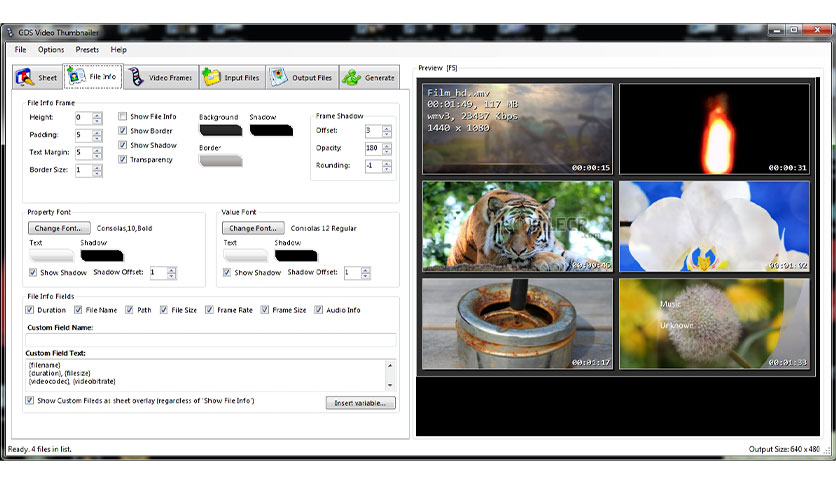Click the Frame Shadow Offset spinner arrows
Viewport: 836px width, 484px height.
[x=387, y=131]
